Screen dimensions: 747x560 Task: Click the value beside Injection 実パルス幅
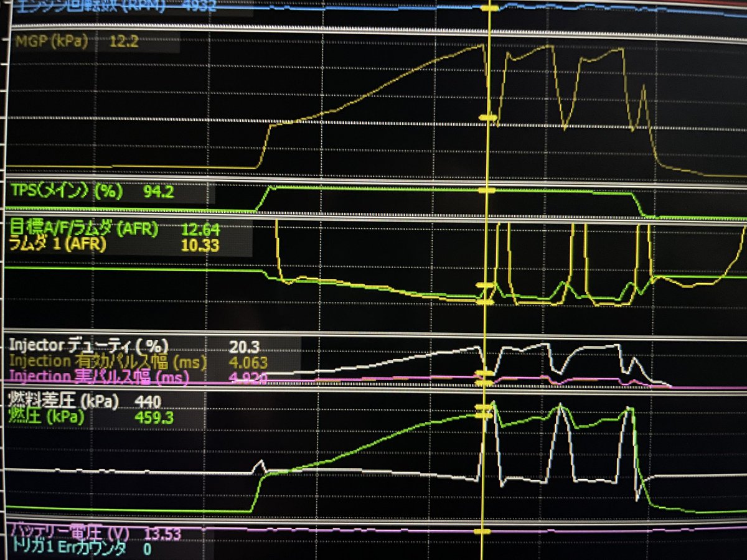[248, 378]
